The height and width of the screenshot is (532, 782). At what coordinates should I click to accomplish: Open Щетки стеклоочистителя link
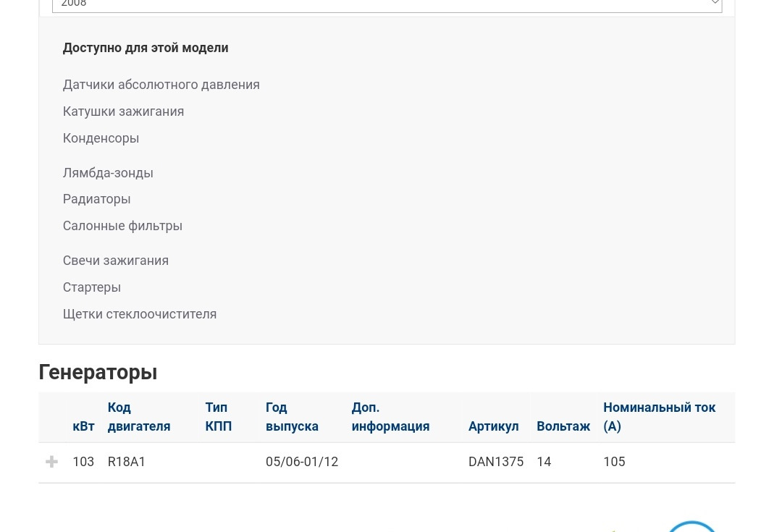click(140, 314)
